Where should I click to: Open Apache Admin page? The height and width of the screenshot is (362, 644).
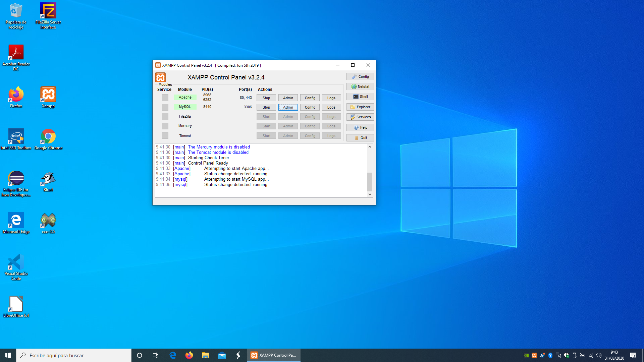pyautogui.click(x=288, y=98)
